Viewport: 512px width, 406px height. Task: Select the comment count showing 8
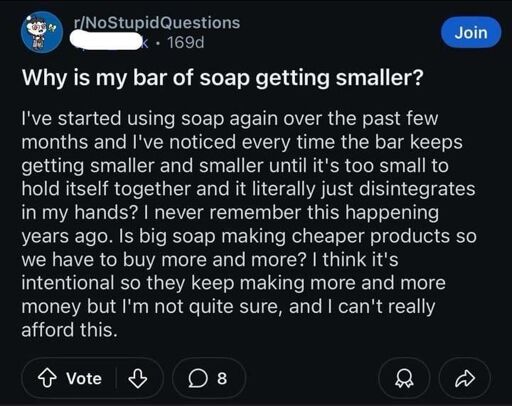[222, 379]
